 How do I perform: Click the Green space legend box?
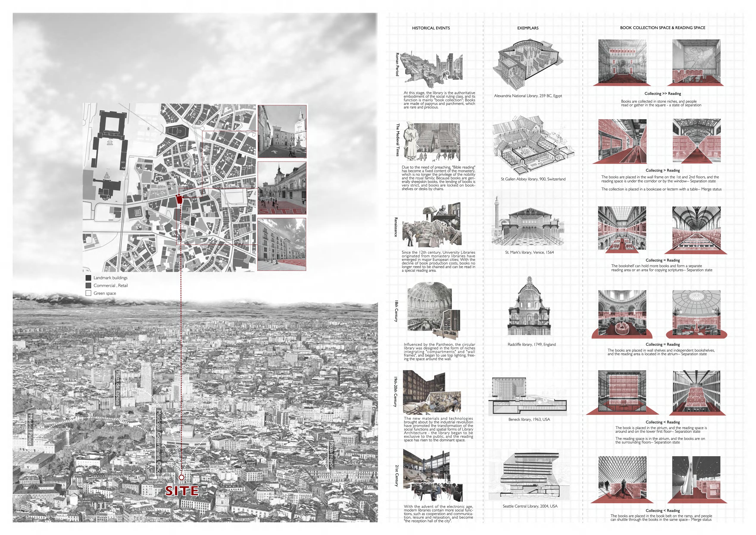(88, 293)
